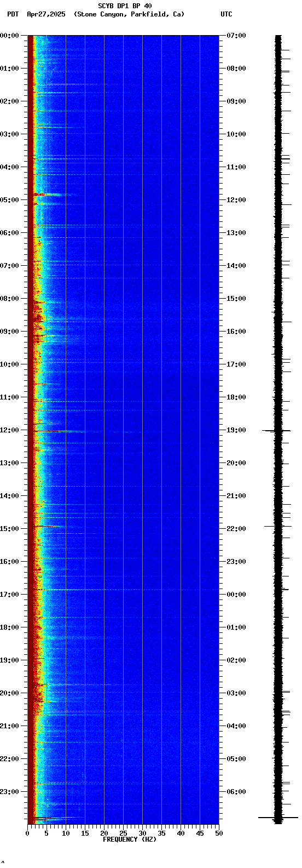Click the '02:00' UTC label on right axis
302x868 pixels.
click(x=236, y=660)
